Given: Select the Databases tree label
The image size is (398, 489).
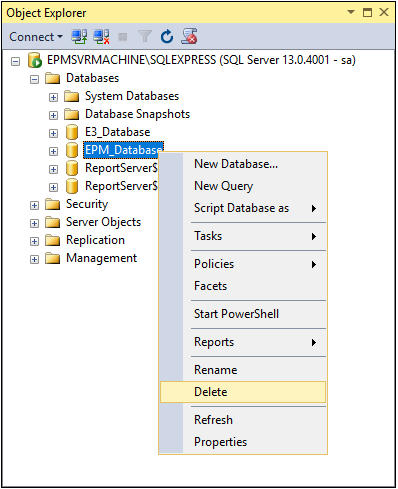Looking at the screenshot, I should pyautogui.click(x=93, y=78).
